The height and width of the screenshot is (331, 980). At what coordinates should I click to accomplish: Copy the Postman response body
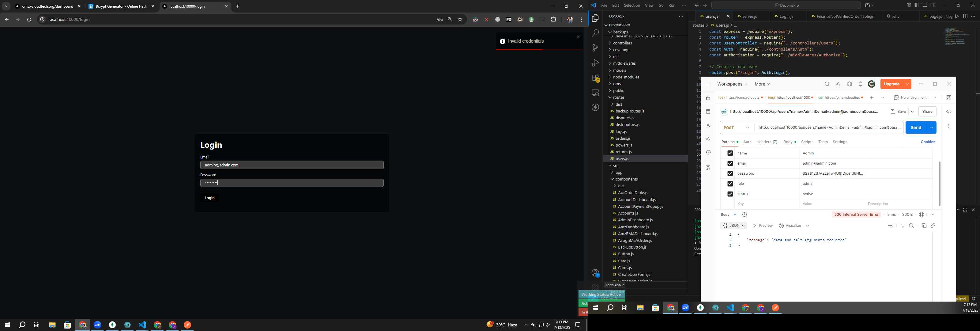[x=924, y=226]
